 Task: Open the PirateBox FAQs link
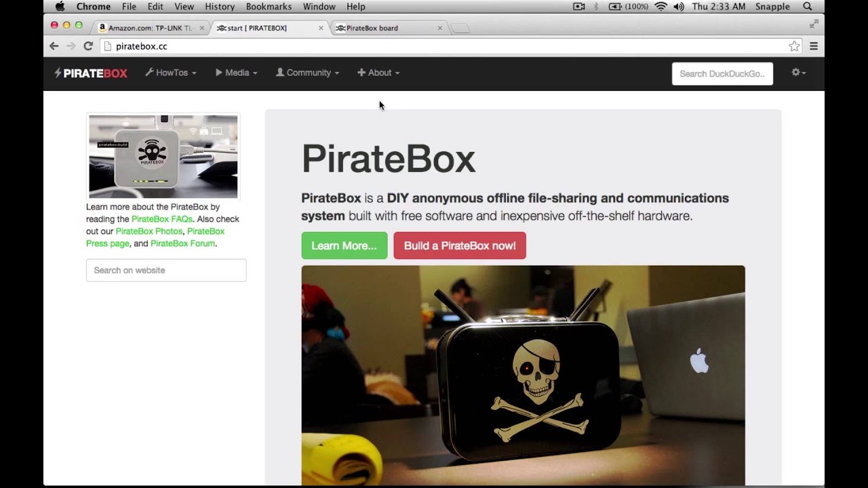tap(162, 219)
